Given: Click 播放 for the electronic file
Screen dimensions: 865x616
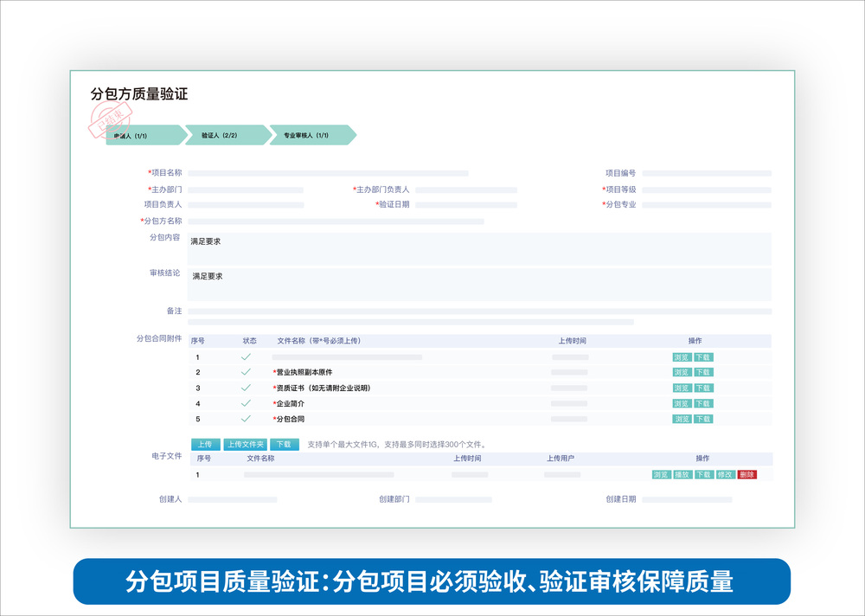Looking at the screenshot, I should (x=682, y=475).
